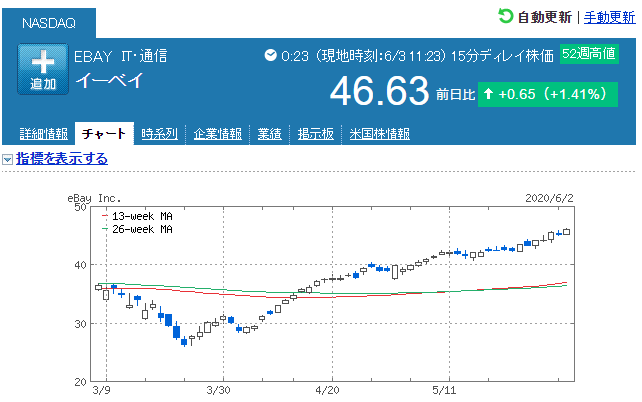Click the 52週高値 badge
This screenshot has height=402, width=642.
coord(589,54)
